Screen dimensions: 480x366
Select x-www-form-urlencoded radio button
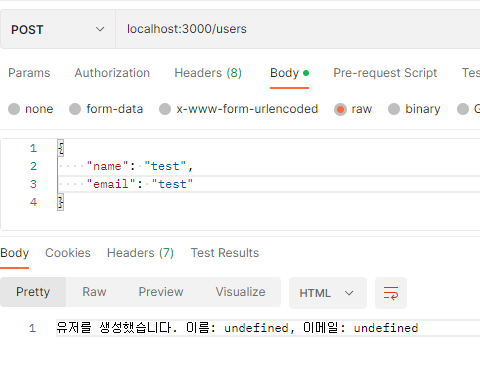(x=165, y=109)
